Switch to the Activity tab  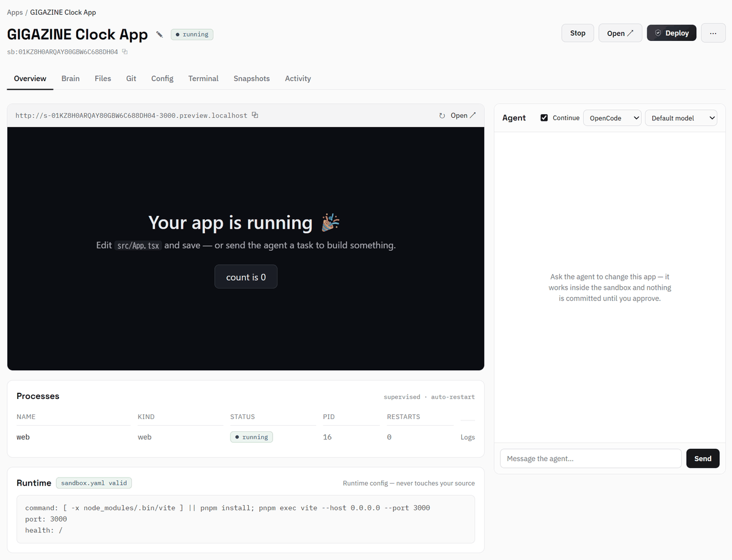(x=298, y=78)
